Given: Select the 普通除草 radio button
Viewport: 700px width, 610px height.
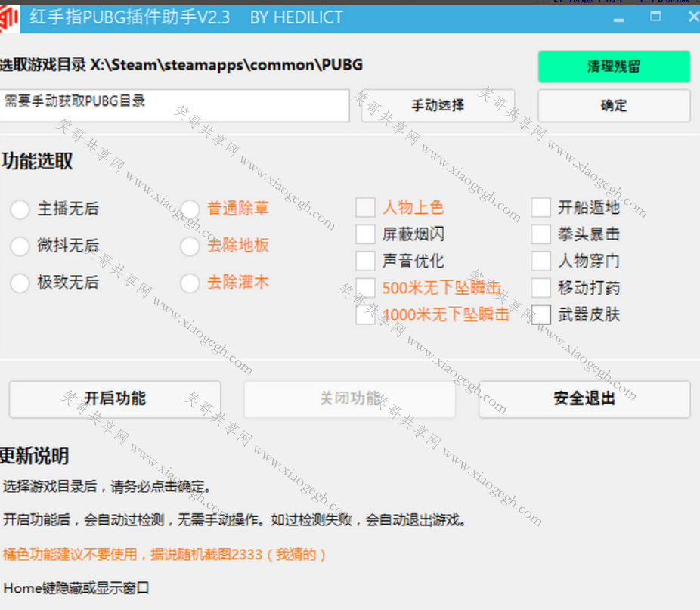Looking at the screenshot, I should tap(190, 209).
